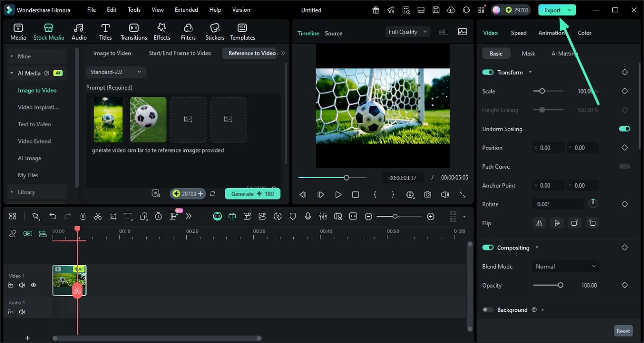Viewport: 644px width, 343px height.
Task: Switch to the Speed tab
Action: (518, 33)
